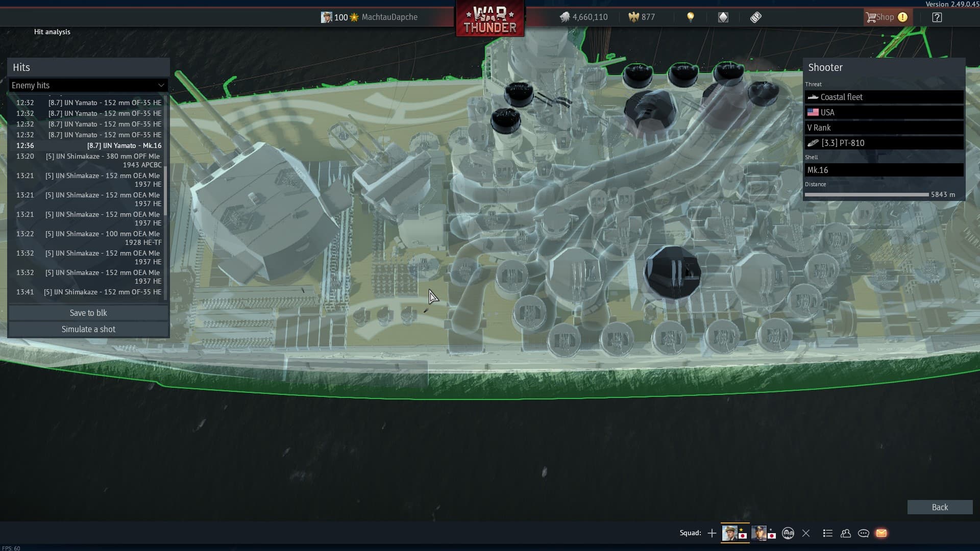Click the first squad member portrait
Viewport: 980px width, 551px height.
point(730,533)
